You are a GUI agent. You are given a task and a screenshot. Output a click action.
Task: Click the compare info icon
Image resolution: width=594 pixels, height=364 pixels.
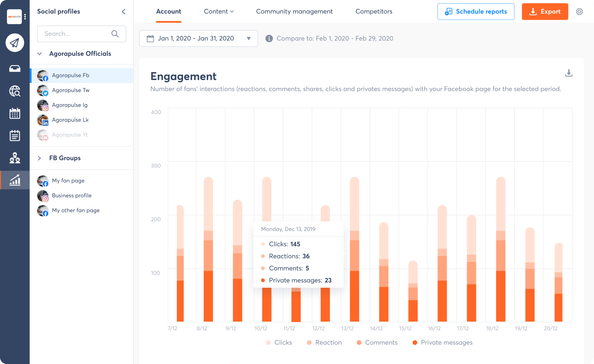click(x=269, y=38)
